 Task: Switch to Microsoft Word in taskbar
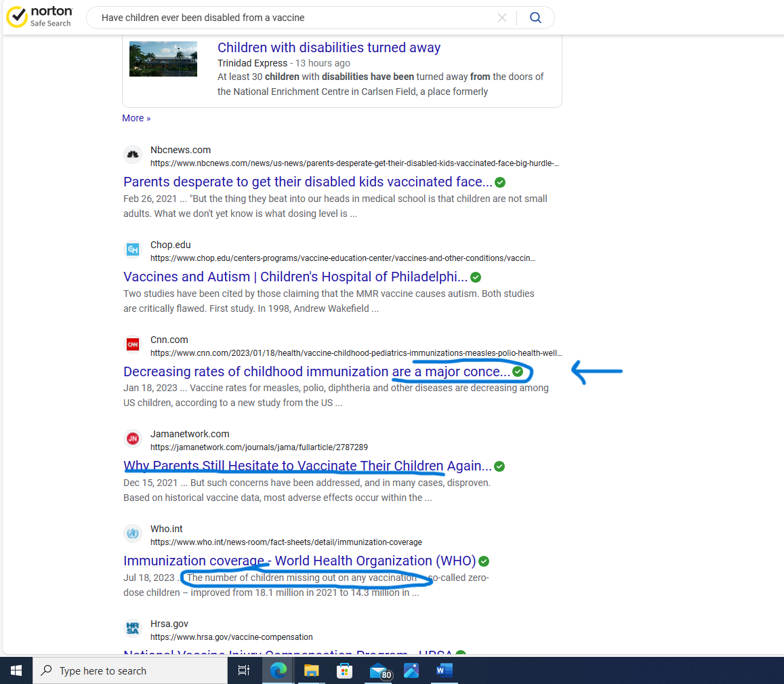(x=444, y=670)
